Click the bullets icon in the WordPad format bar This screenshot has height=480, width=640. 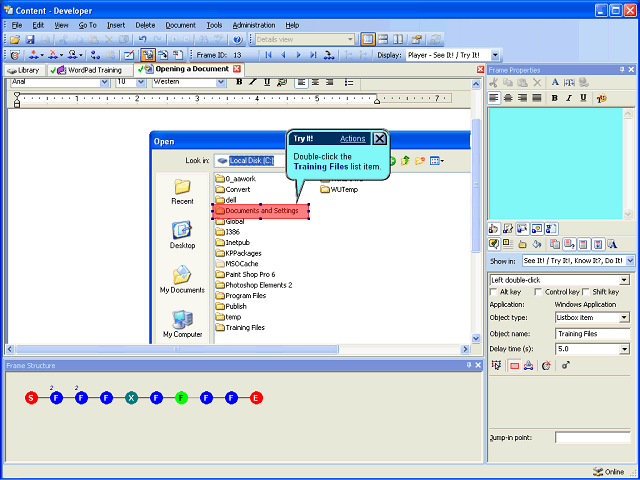click(349, 82)
